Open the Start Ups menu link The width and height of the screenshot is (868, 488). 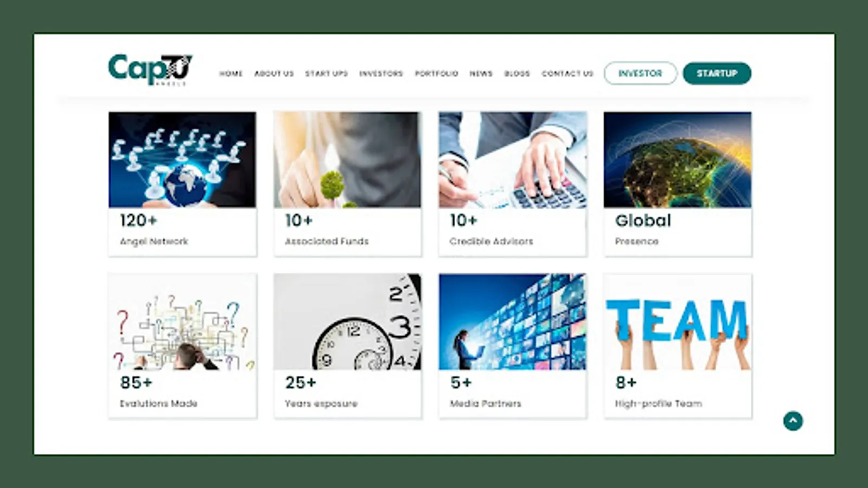pyautogui.click(x=326, y=73)
